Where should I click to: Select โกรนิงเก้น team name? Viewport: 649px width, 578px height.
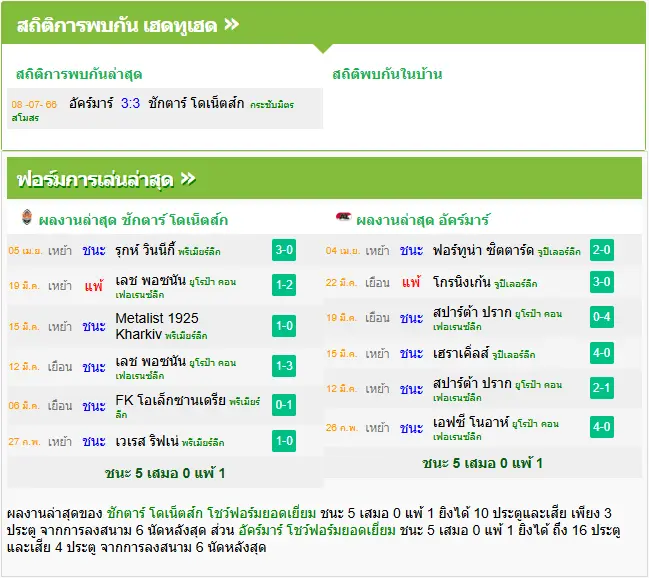click(462, 282)
